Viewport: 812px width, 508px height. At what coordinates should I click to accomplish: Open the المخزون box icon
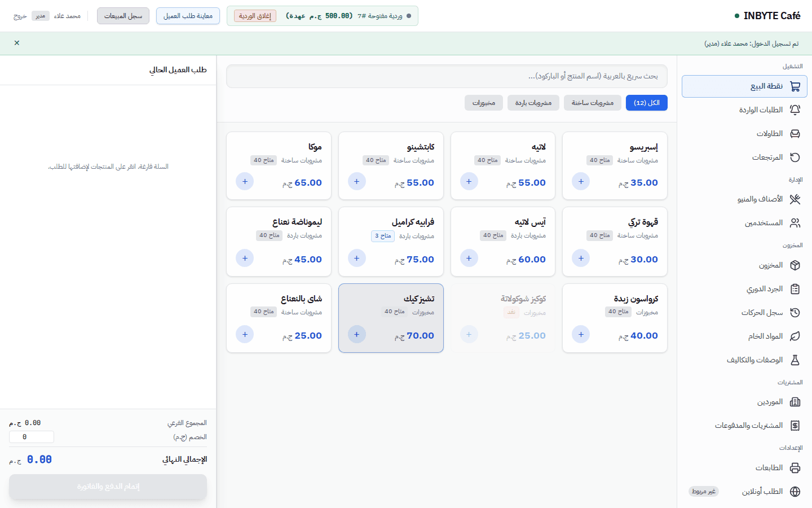point(795,265)
